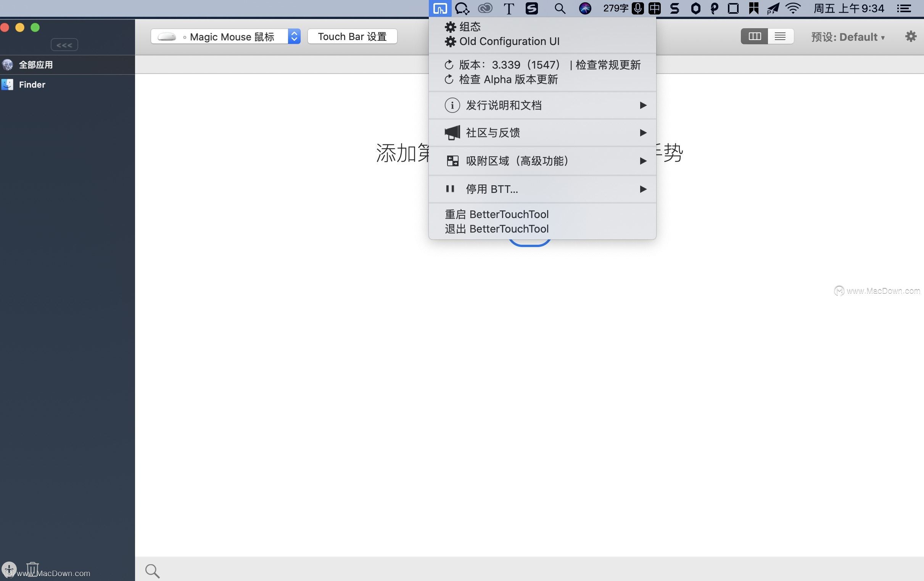Switch to column view layout
The width and height of the screenshot is (924, 581).
[754, 37]
